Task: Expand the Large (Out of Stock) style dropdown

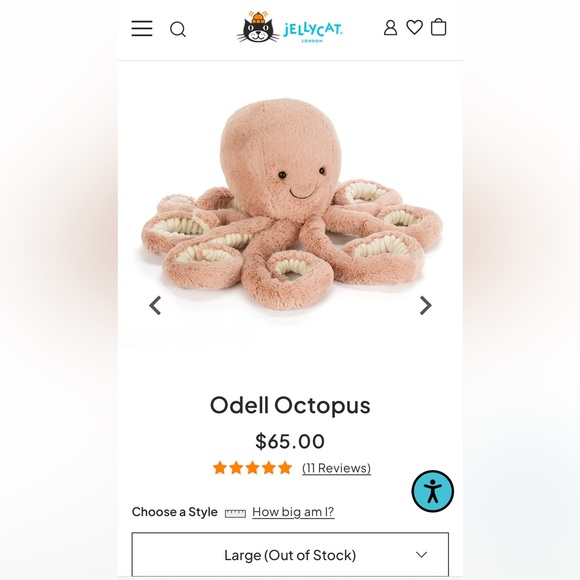Action: [x=290, y=554]
